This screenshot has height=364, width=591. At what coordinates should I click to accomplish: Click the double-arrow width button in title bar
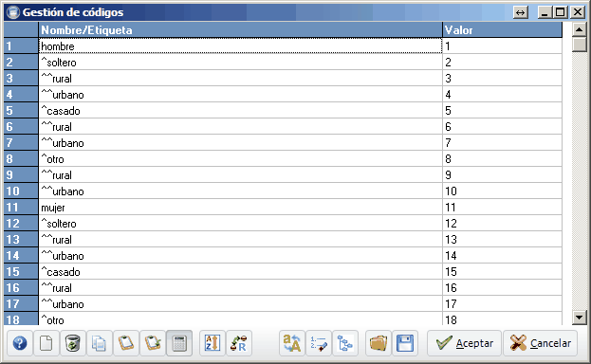coord(521,12)
